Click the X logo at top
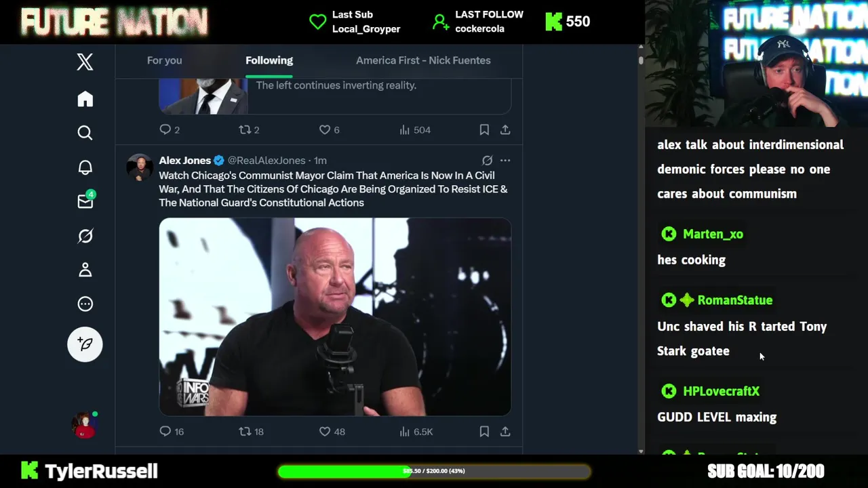This screenshot has height=488, width=868. pyautogui.click(x=85, y=62)
